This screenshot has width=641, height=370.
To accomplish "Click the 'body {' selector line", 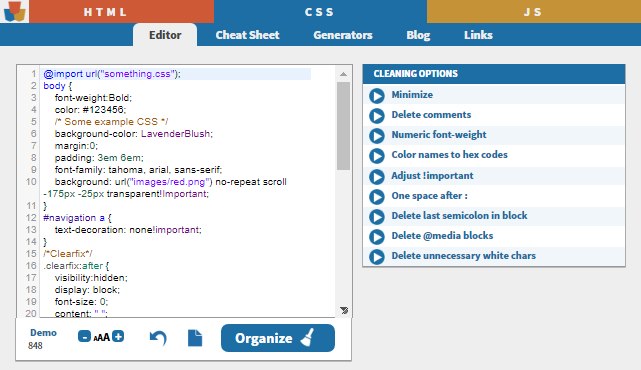I will pyautogui.click(x=58, y=86).
